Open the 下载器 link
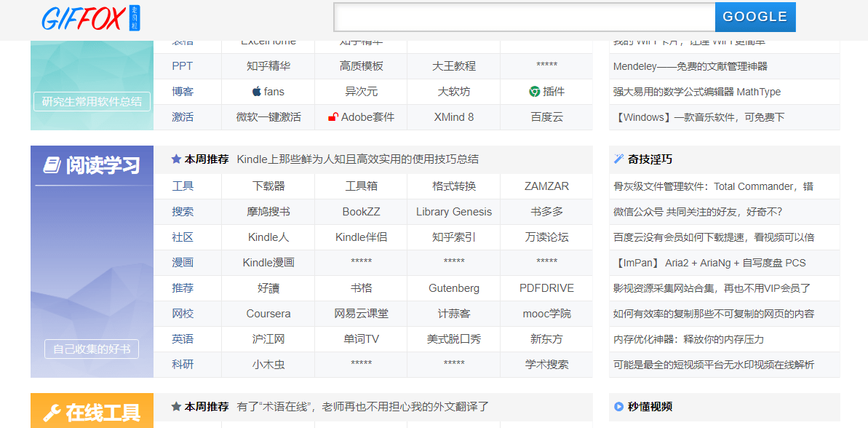868x428 pixels. click(x=268, y=186)
